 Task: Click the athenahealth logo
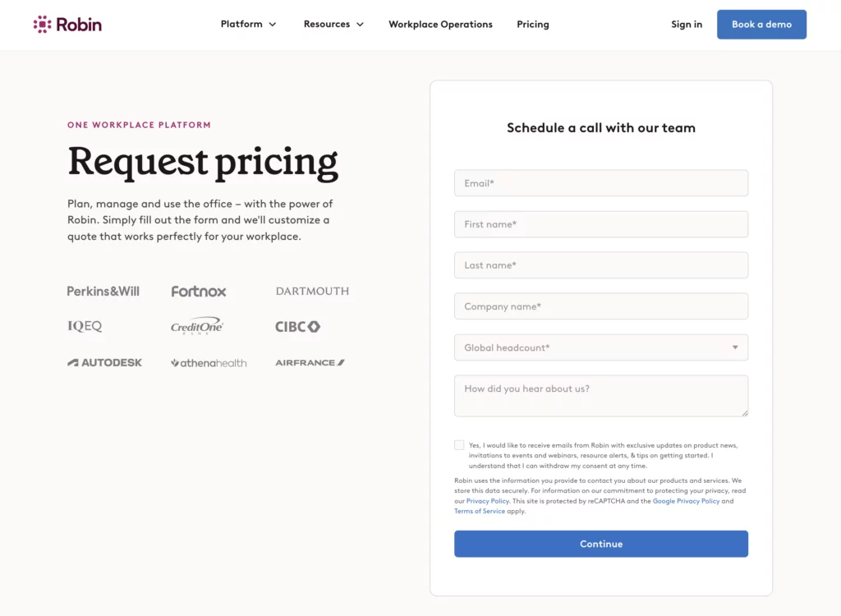(209, 362)
